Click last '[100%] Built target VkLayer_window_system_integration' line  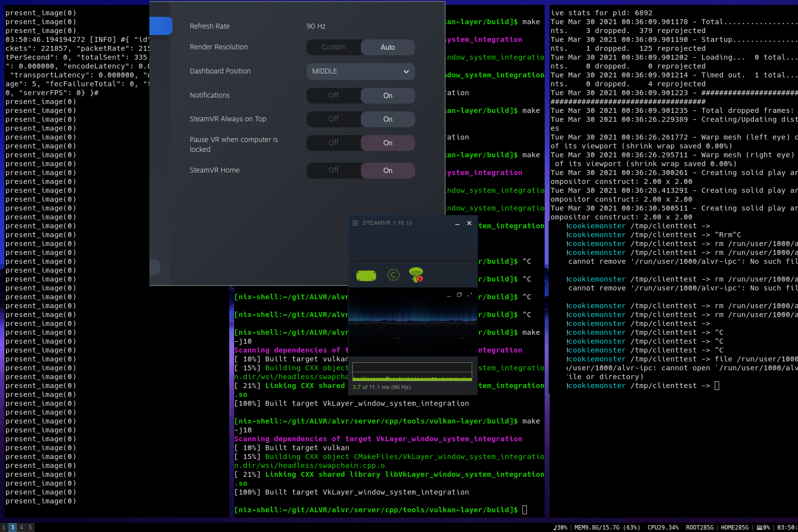tap(352, 492)
